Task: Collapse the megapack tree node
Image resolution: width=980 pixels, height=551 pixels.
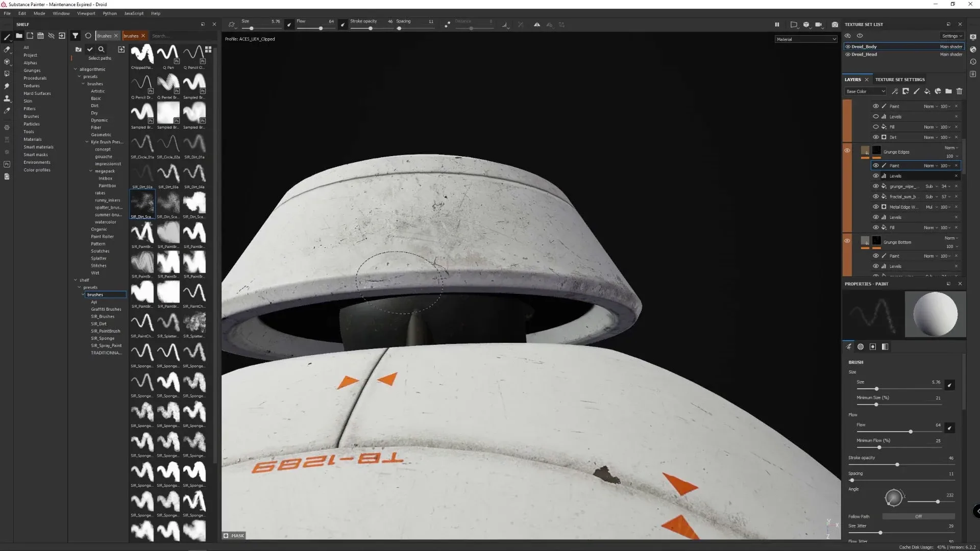Action: (91, 171)
